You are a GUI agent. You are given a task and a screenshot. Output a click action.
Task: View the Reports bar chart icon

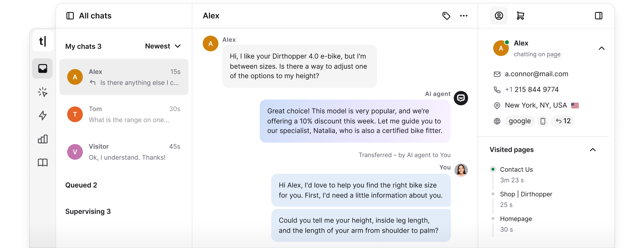pyautogui.click(x=43, y=139)
